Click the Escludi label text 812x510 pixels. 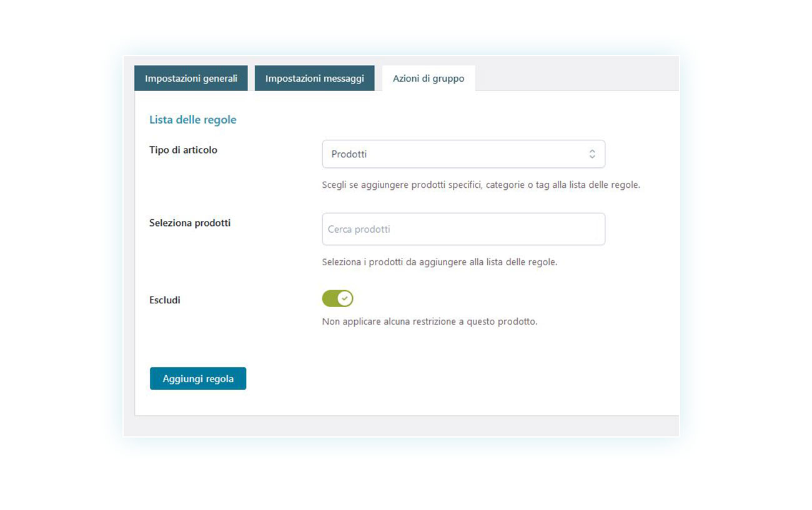165,300
